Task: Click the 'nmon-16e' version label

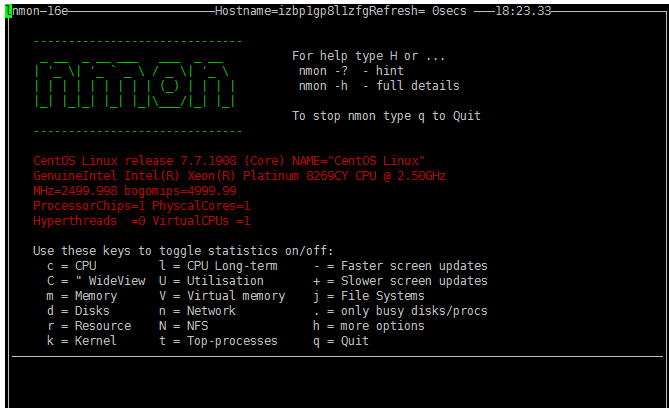Action: pyautogui.click(x=40, y=11)
